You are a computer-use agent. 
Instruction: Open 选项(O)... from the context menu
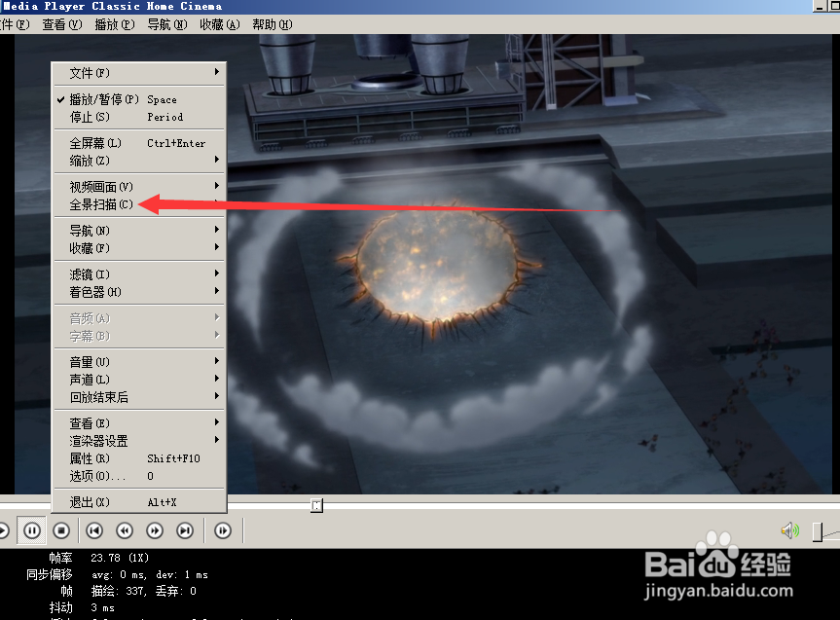(x=139, y=476)
